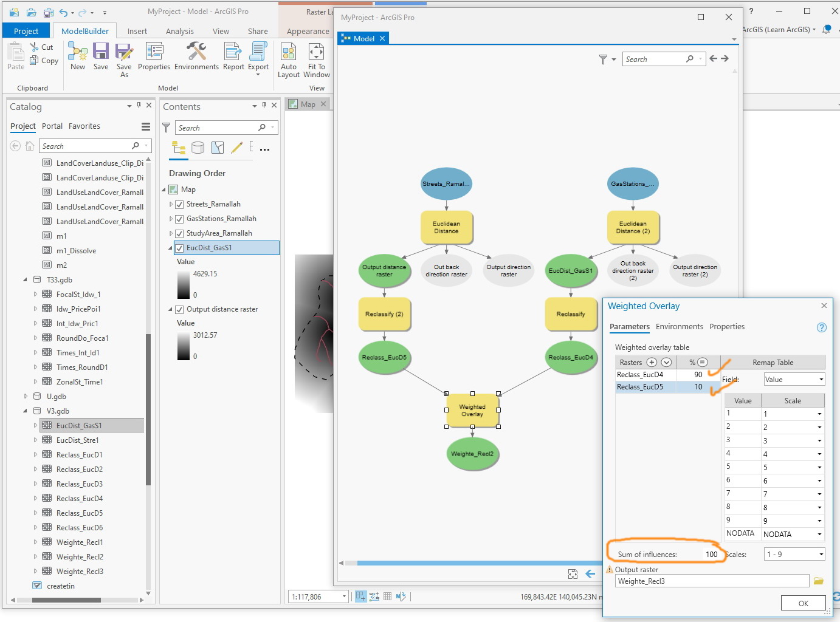
Task: Click the Add raster plus icon
Action: point(652,363)
